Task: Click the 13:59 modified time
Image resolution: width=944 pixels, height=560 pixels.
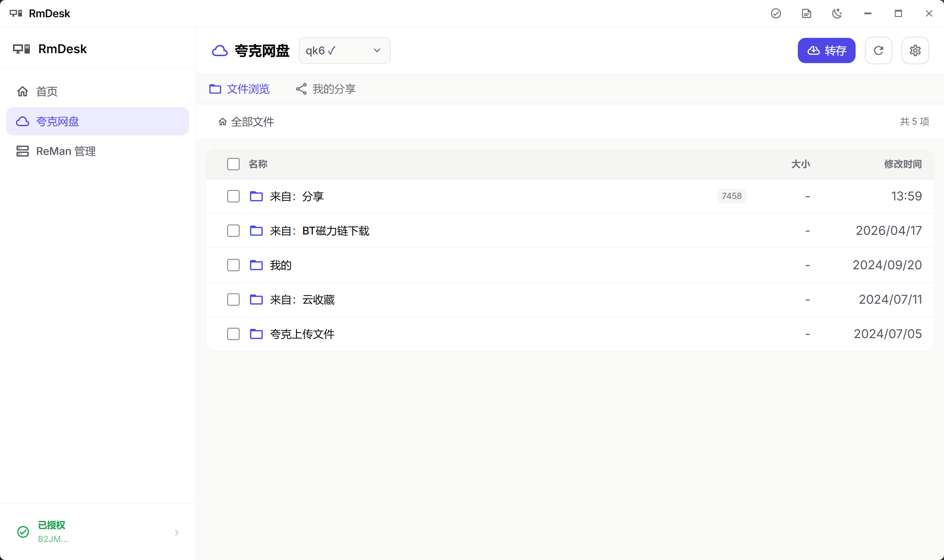Action: point(906,196)
